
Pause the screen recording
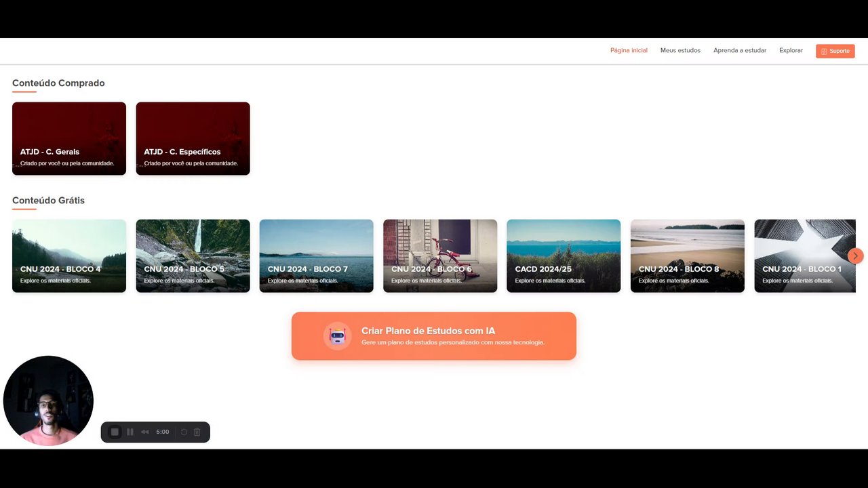pos(130,432)
